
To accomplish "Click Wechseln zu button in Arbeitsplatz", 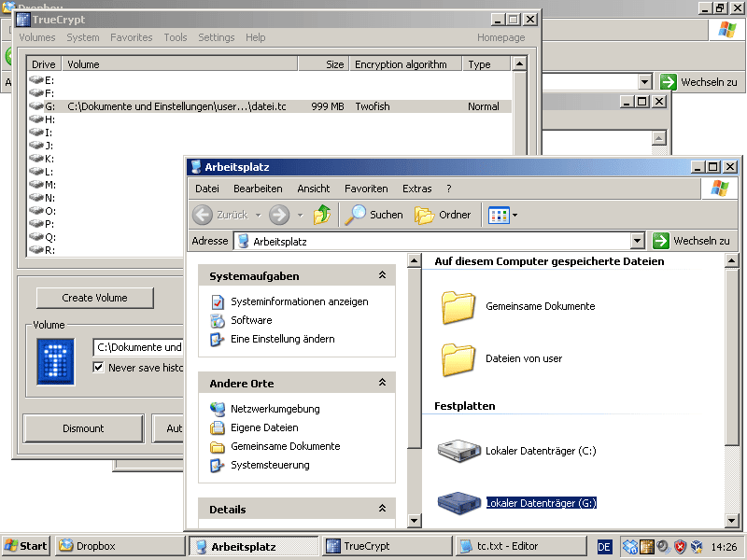I will tap(692, 241).
